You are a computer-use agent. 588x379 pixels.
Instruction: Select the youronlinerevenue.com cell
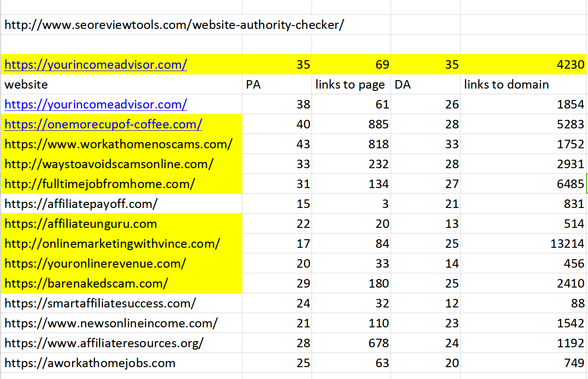(x=121, y=263)
